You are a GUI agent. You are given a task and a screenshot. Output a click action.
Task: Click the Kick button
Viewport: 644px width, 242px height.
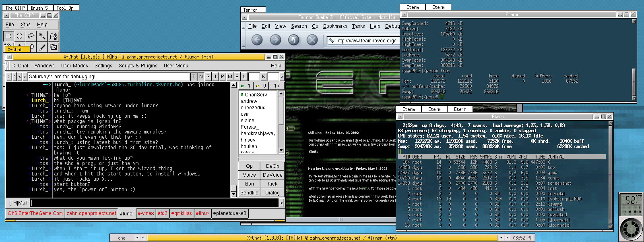pos(272,184)
